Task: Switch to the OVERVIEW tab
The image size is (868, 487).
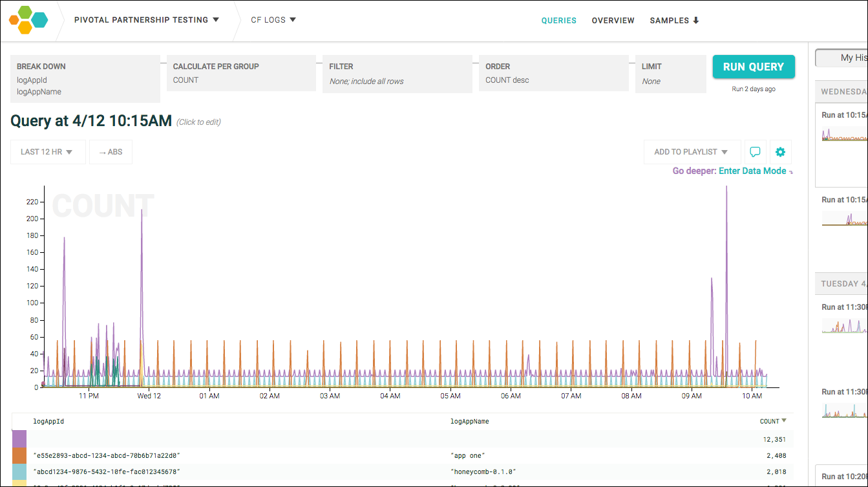Action: coord(613,21)
